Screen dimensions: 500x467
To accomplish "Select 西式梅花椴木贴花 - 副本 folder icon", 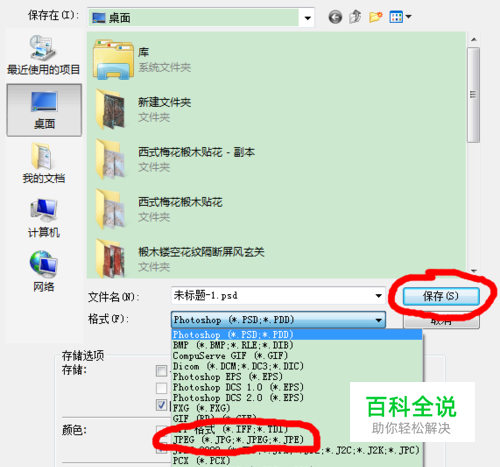I will pos(112,159).
